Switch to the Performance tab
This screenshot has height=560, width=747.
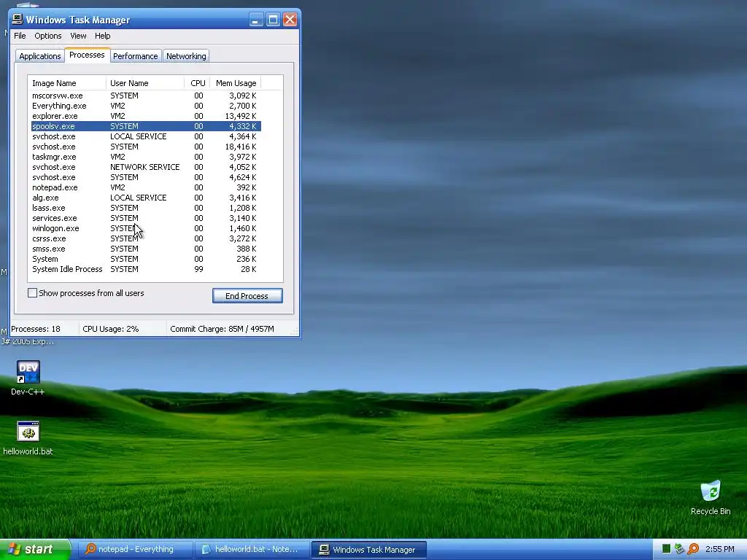pos(135,56)
